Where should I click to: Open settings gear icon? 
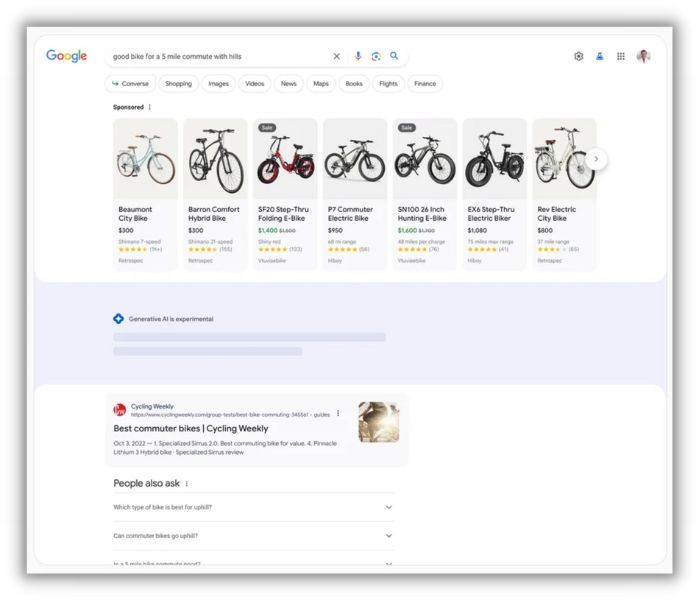click(x=578, y=56)
